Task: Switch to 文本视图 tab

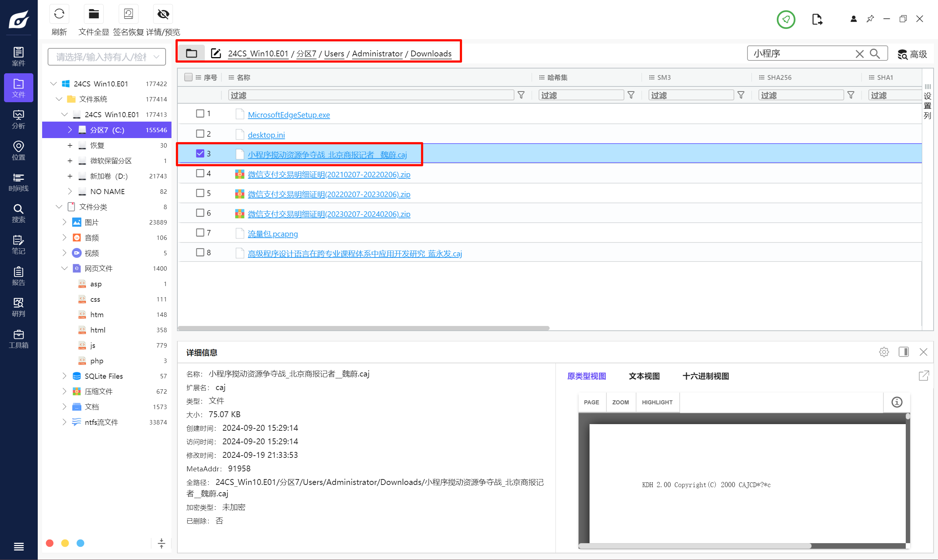Action: point(644,376)
